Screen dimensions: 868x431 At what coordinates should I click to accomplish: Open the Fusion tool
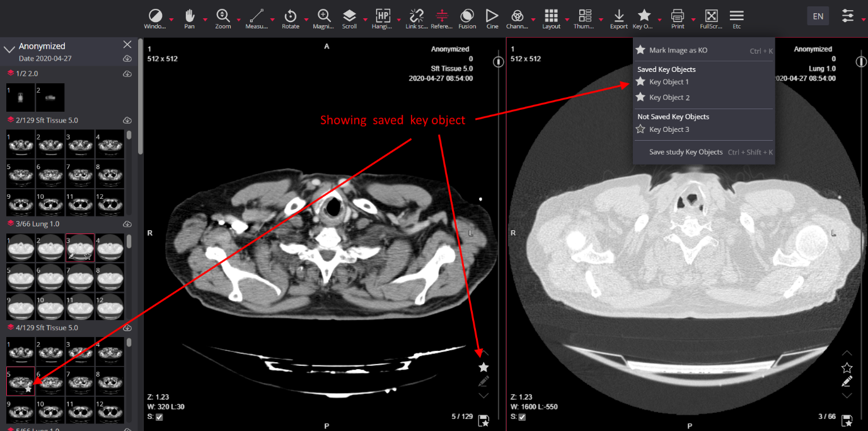click(x=467, y=16)
